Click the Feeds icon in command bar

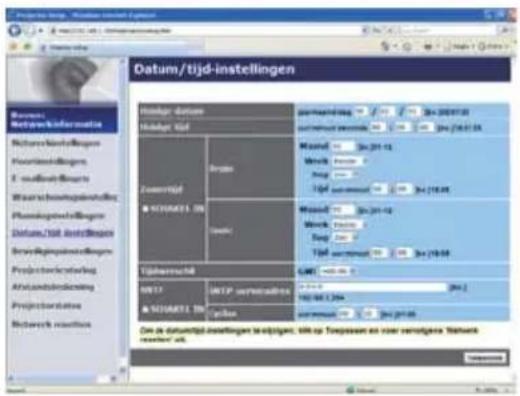tap(407, 47)
